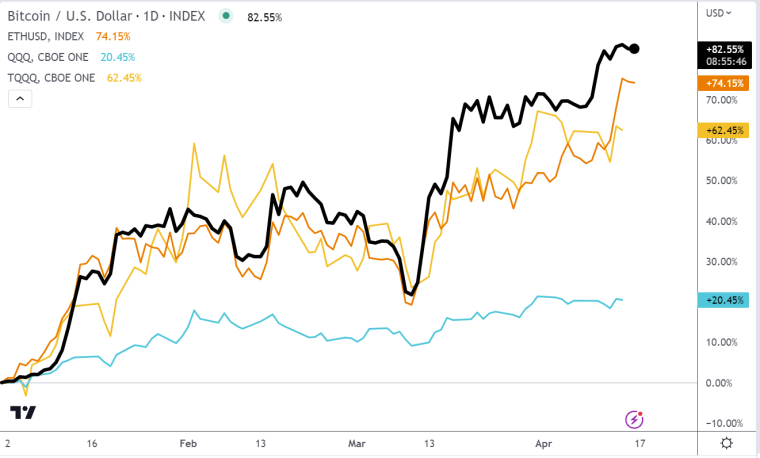Click the yellow +62.45% price label
This screenshot has height=458, width=760.
(x=723, y=130)
